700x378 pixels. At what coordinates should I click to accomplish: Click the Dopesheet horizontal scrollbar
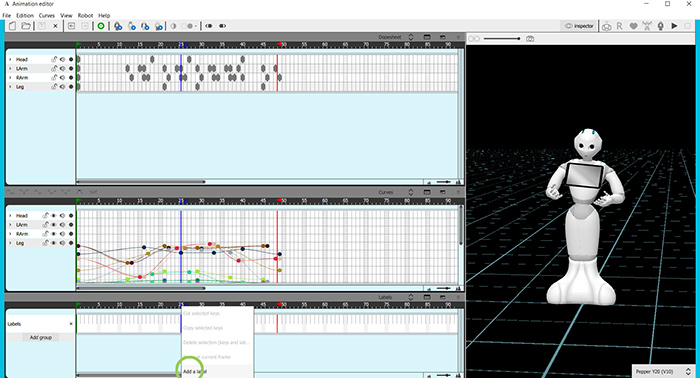click(x=141, y=182)
